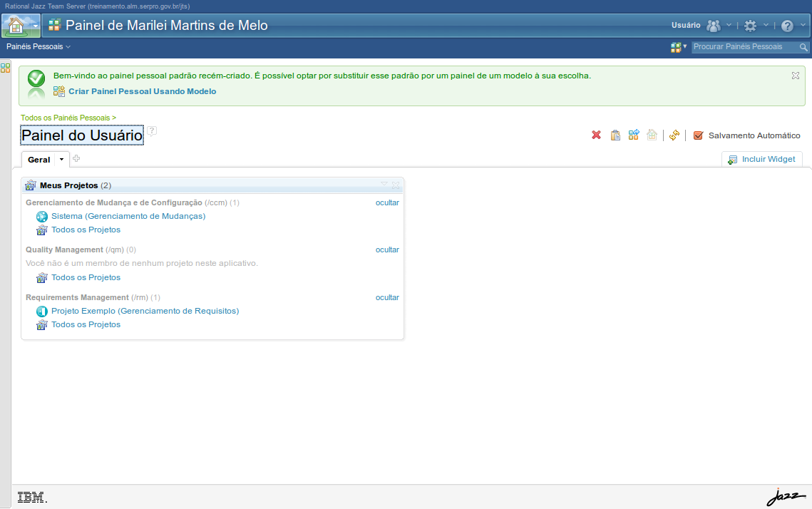Screen dimensions: 812x509
Task: Click the Meus Projetos widget title
Action: tap(69, 185)
